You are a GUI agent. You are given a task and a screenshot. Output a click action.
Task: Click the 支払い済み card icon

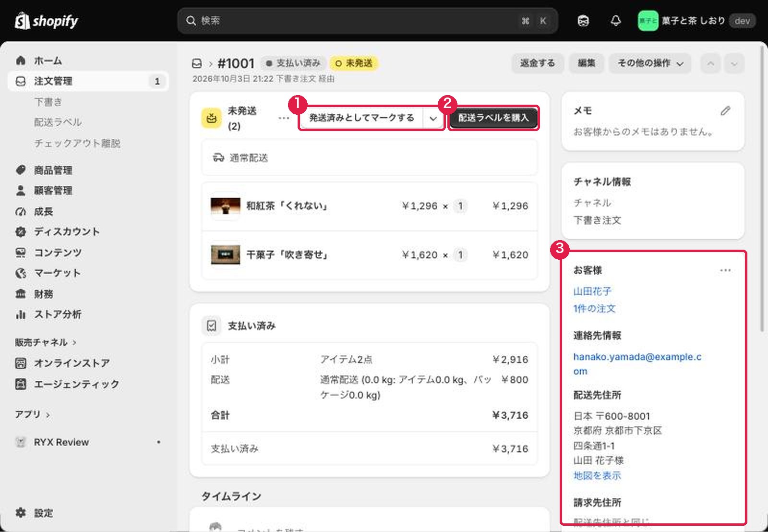pos(212,326)
